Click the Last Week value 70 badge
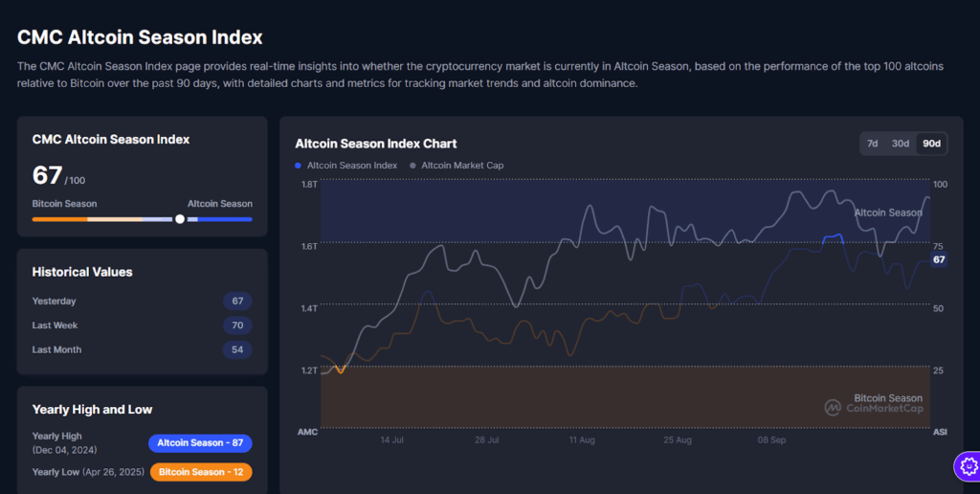Screen dimensions: 980x494 click(x=237, y=326)
